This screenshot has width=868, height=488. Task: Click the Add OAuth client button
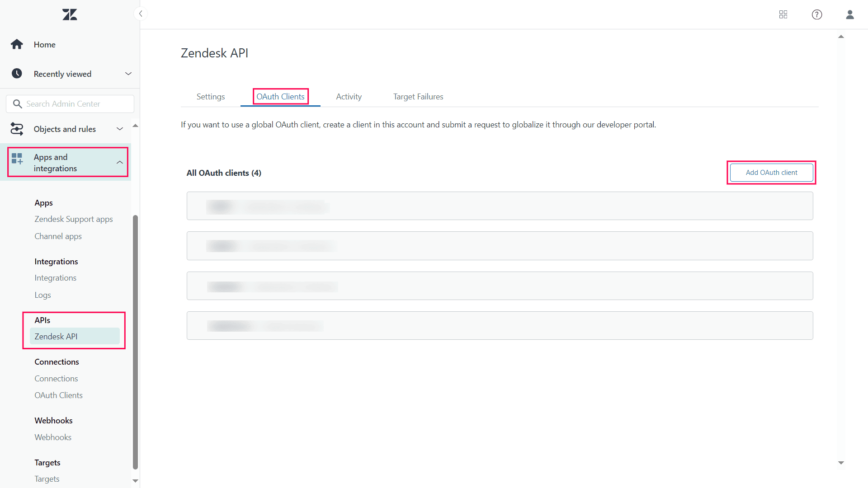[771, 172]
